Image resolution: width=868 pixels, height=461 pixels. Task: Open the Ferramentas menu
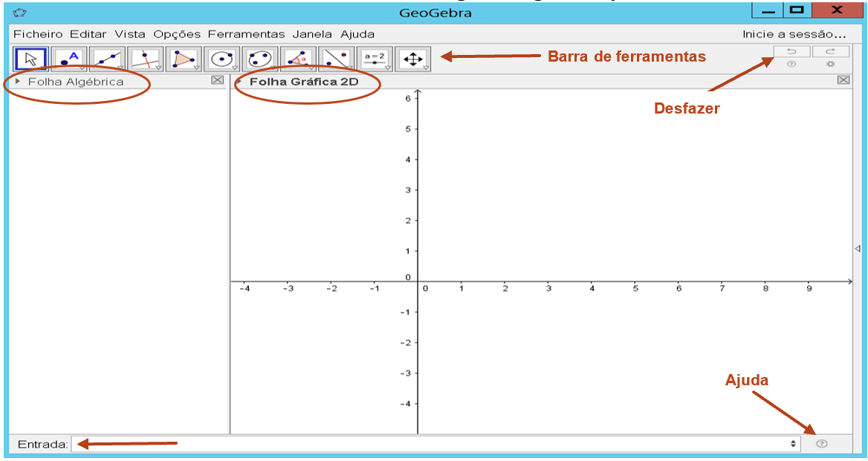[246, 34]
